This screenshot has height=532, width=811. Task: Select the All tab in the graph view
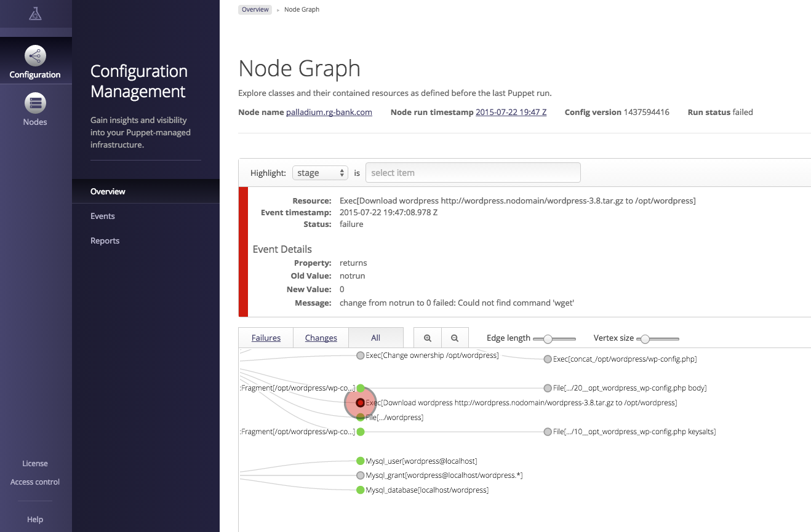[x=375, y=338]
